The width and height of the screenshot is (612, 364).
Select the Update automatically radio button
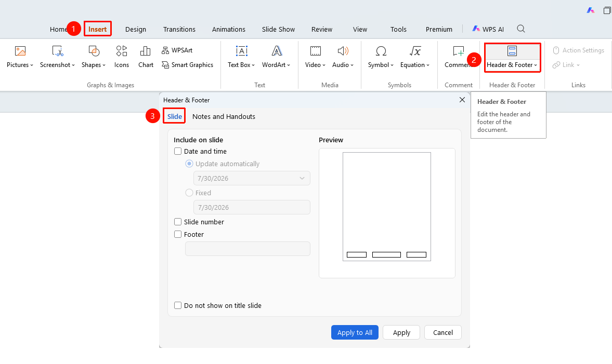pyautogui.click(x=189, y=164)
